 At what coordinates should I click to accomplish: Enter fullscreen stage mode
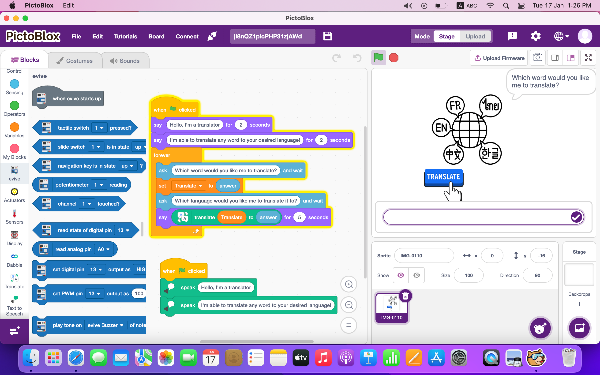588,58
